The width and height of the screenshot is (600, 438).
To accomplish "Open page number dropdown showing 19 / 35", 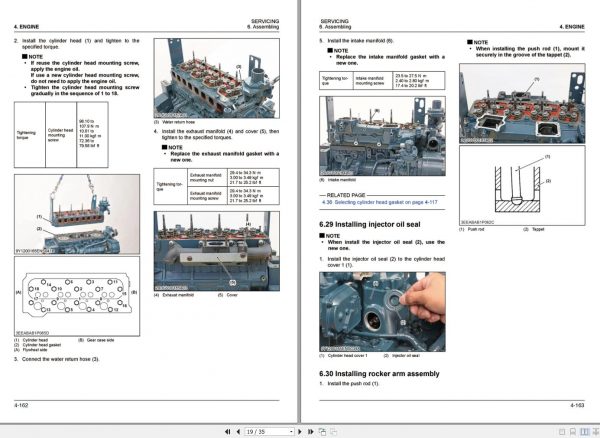I will coord(291,431).
